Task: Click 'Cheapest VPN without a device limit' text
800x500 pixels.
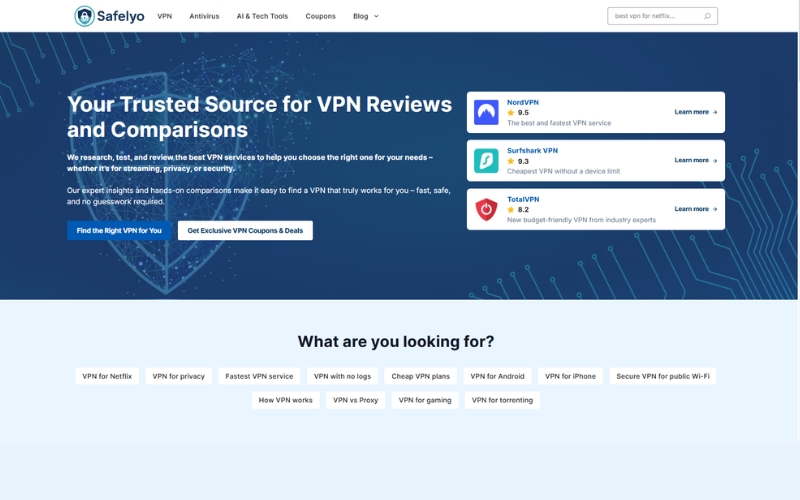Action: click(x=563, y=171)
